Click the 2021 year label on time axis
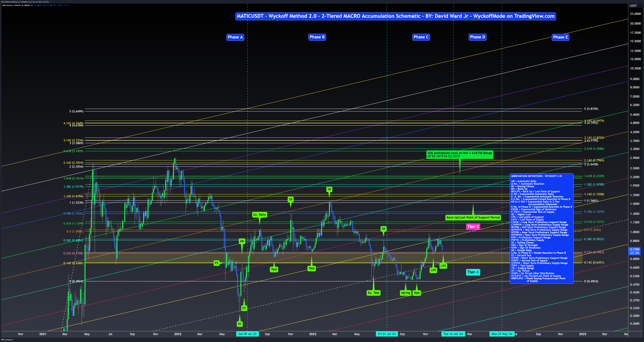Image resolution: width=644 pixels, height=342 pixels. point(43,334)
